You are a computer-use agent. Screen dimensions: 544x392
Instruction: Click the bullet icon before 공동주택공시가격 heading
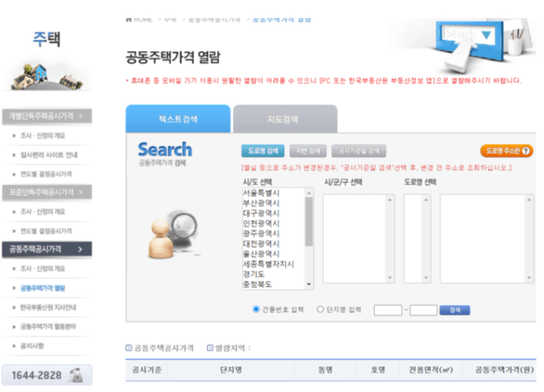point(129,348)
